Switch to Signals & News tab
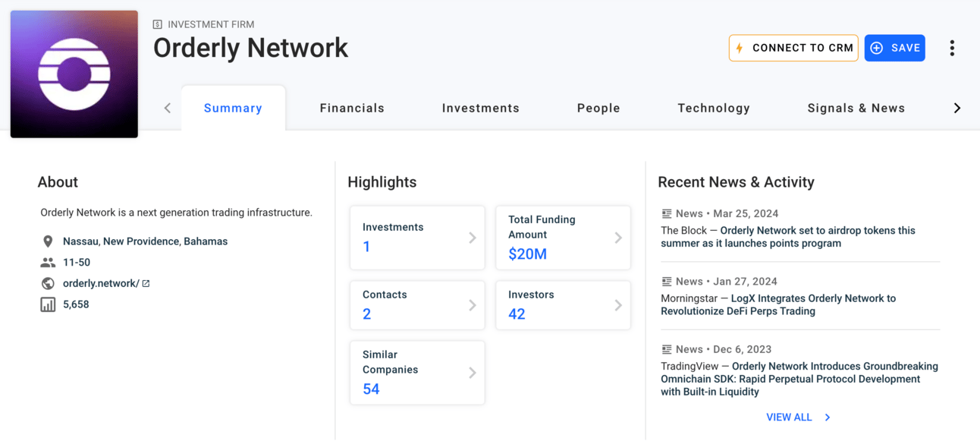 pos(856,108)
